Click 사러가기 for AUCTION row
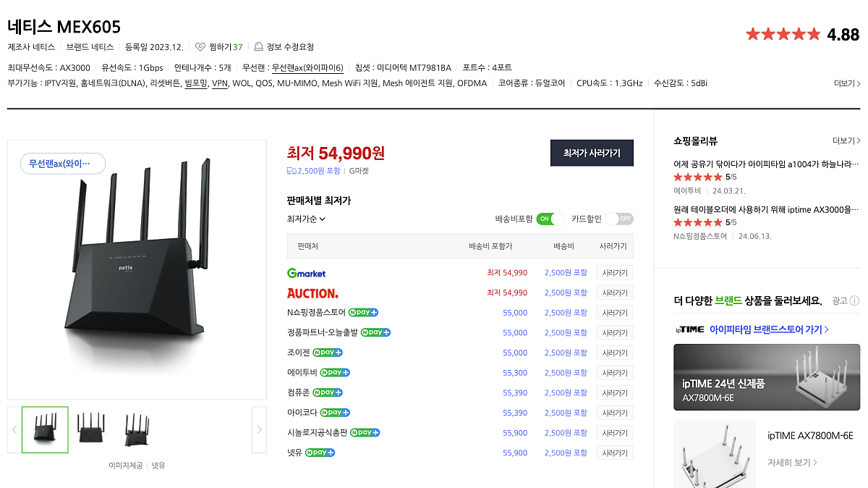 click(614, 293)
